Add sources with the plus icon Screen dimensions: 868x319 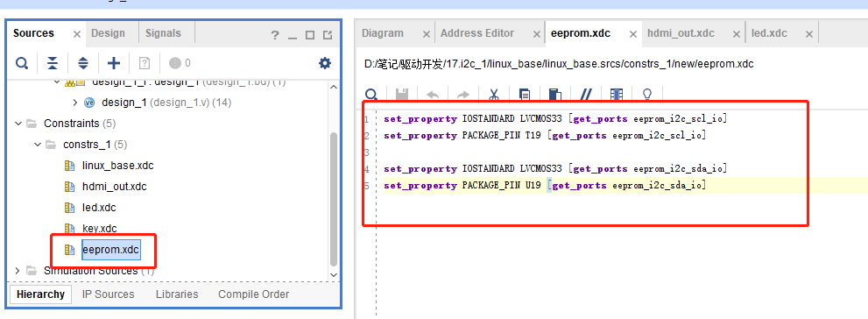[114, 63]
